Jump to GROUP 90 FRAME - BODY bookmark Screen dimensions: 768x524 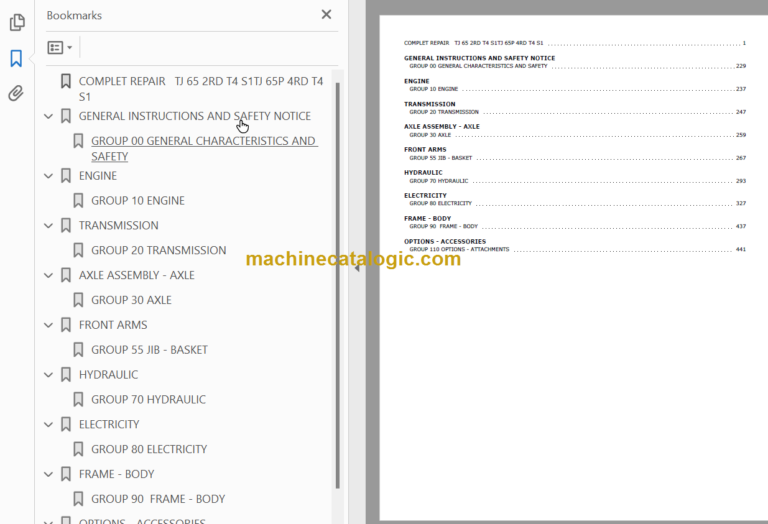pos(158,499)
